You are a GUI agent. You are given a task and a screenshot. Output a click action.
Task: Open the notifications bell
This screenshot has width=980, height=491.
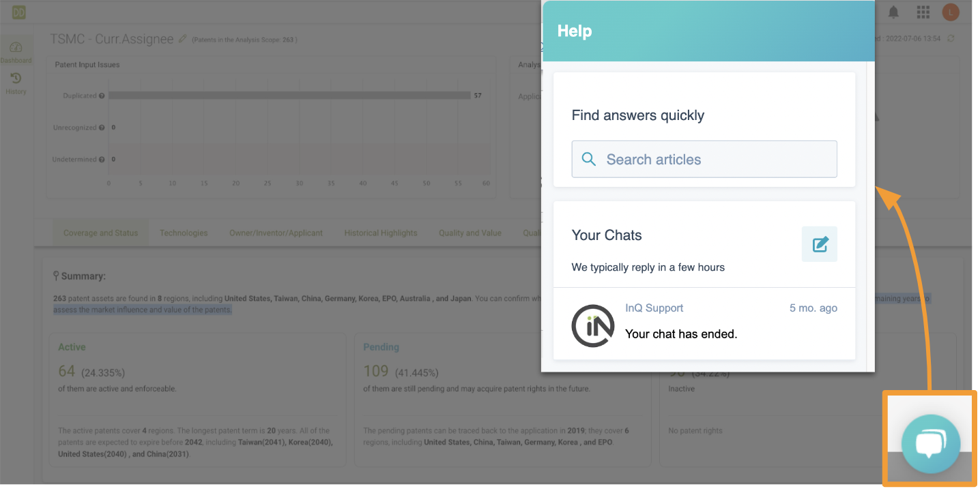(x=893, y=12)
